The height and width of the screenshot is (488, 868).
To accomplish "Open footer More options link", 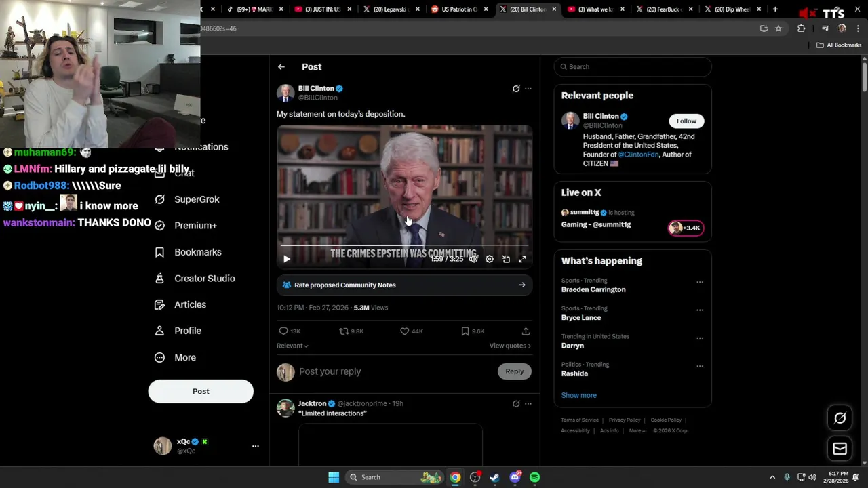I will (637, 431).
